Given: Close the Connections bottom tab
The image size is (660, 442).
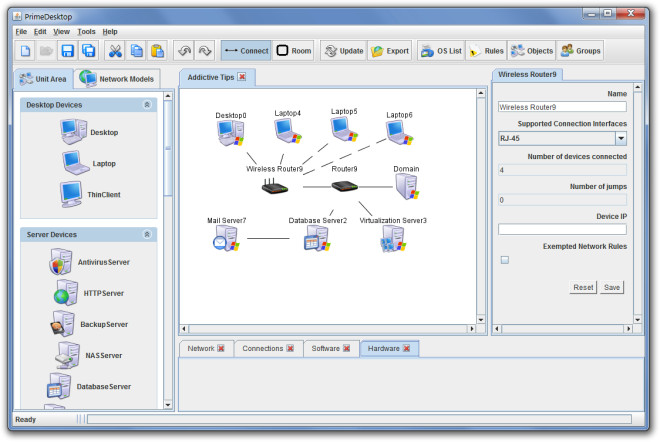Looking at the screenshot, I should [x=290, y=348].
